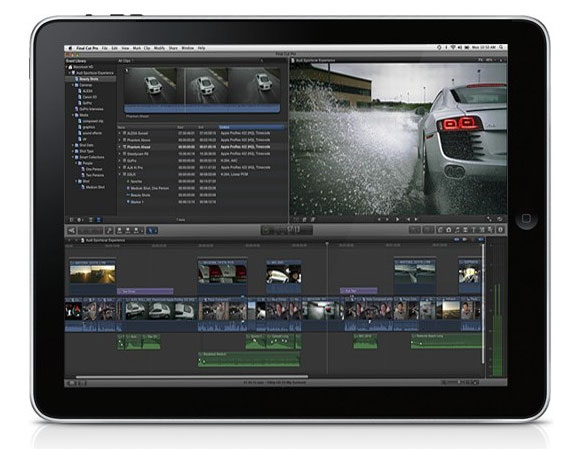Toggle timeline video skimming button
Image resolution: width=580 pixels, height=449 pixels.
coord(456,239)
